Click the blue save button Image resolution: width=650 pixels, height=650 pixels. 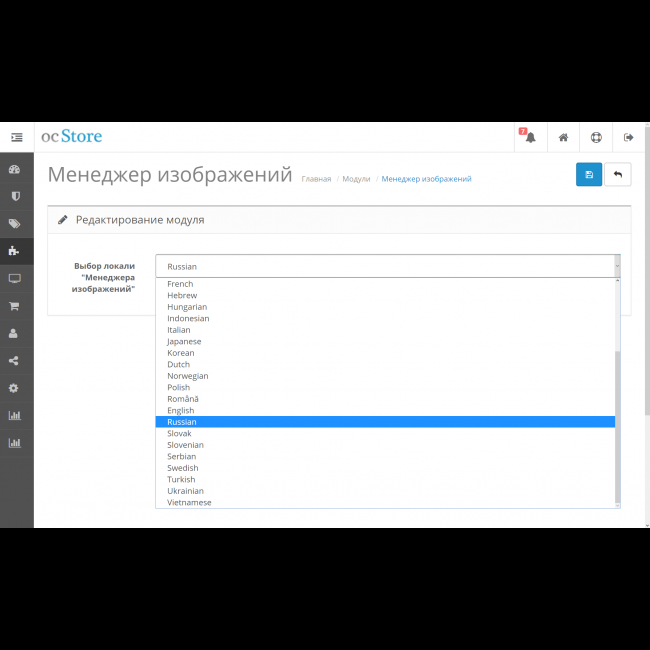click(589, 175)
